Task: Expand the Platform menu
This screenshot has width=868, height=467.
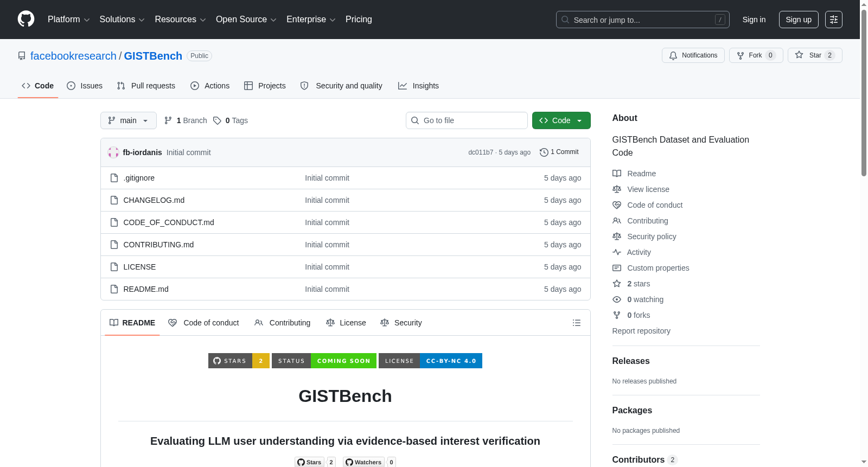Action: pyautogui.click(x=69, y=20)
